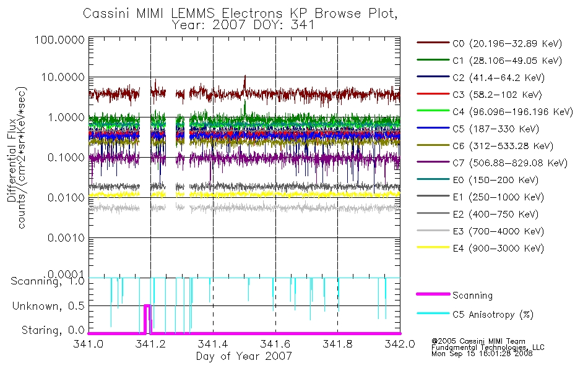
Task: Click the y-axis value 0.0001
Action: coord(66,274)
